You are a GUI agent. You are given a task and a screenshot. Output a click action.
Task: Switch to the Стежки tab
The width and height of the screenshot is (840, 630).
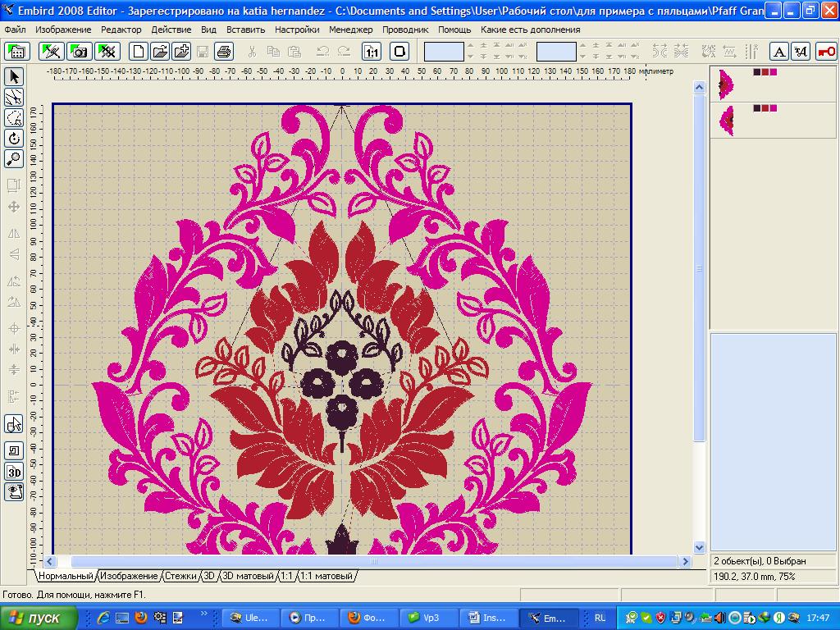point(180,576)
